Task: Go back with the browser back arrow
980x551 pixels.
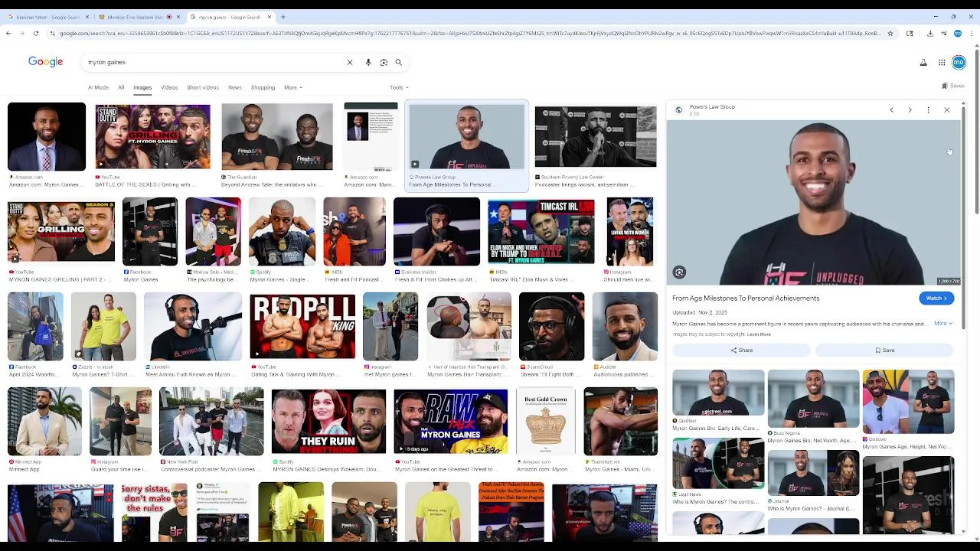Action: (x=8, y=33)
